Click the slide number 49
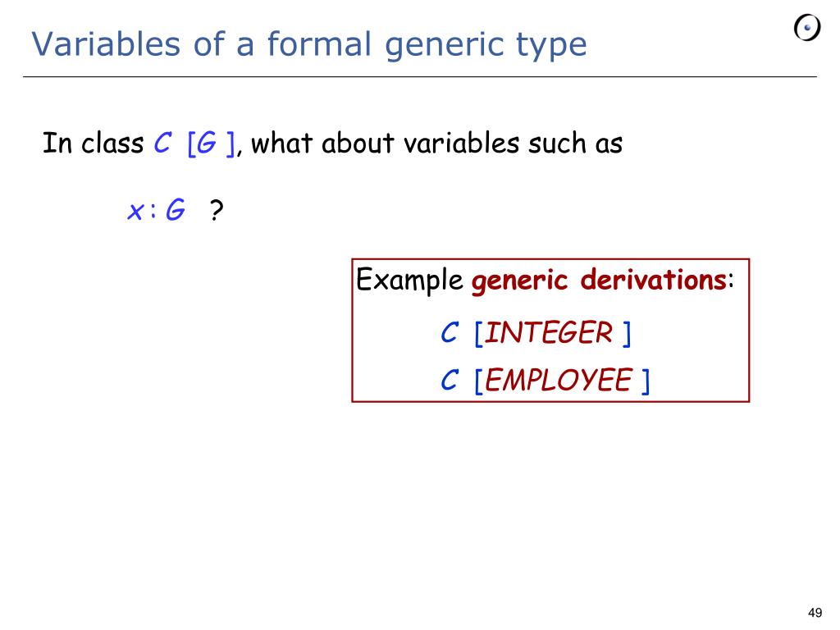This screenshot has width=840, height=630. coord(815,613)
